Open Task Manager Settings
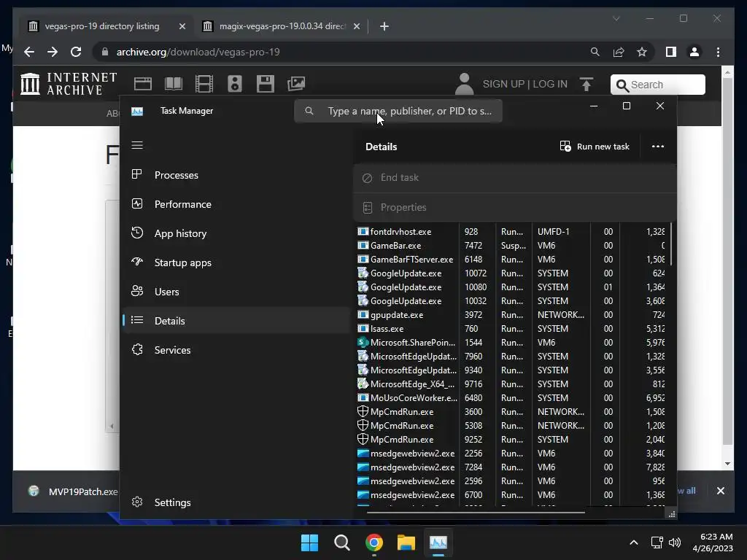The width and height of the screenshot is (747, 560). [x=236, y=502]
